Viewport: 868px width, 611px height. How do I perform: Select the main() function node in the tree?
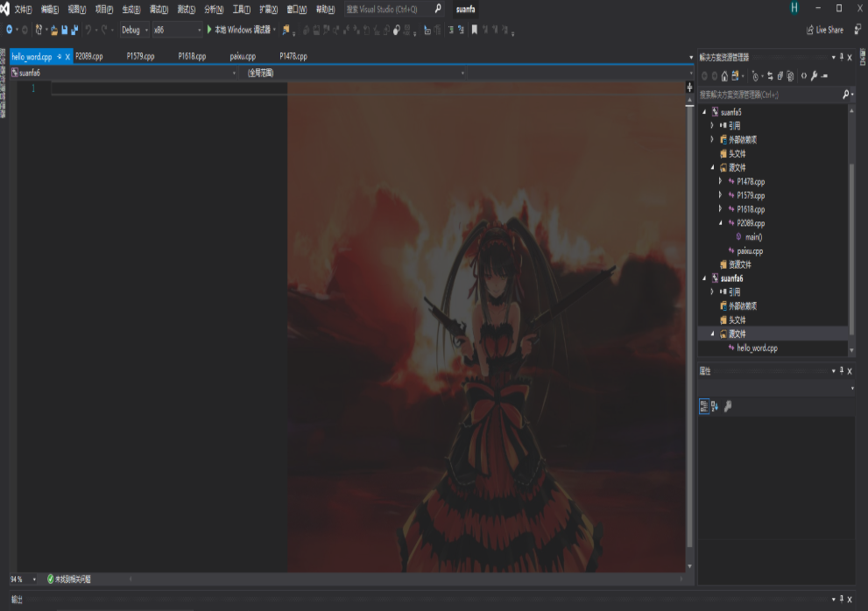753,237
